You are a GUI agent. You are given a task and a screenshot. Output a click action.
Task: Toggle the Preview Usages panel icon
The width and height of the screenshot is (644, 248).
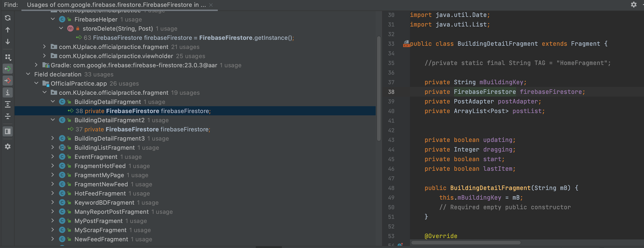8,131
